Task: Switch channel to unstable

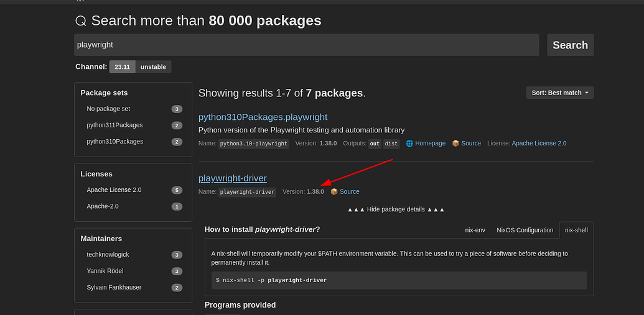Action: [153, 67]
